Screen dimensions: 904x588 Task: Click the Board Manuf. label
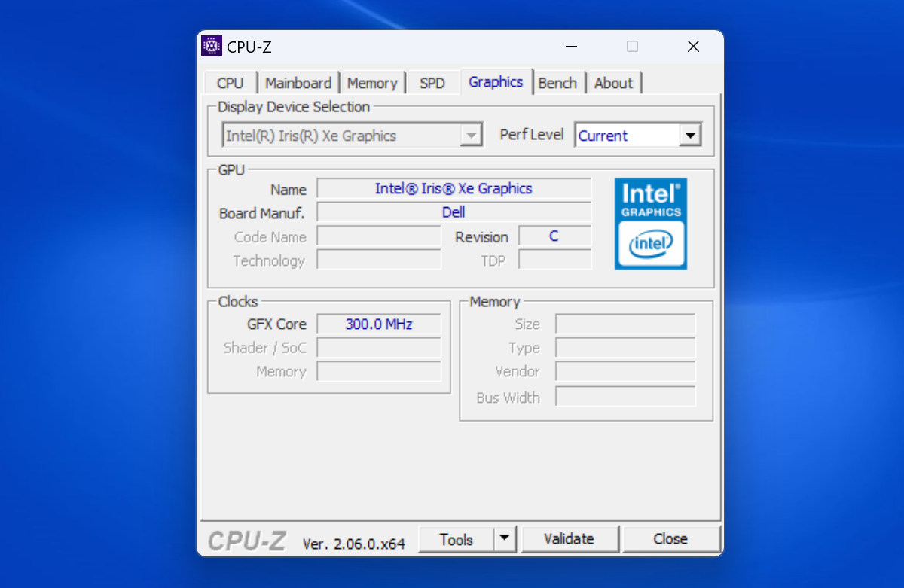click(x=261, y=213)
